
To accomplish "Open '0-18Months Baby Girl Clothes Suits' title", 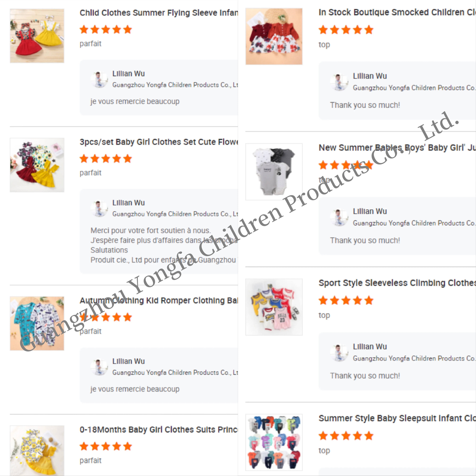I will [x=159, y=430].
